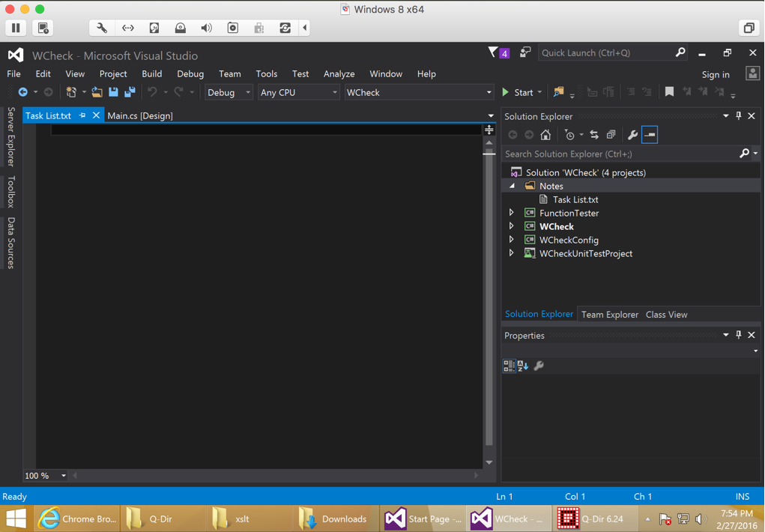Click Sync with Active Document icon
Image resolution: width=765 pixels, height=532 pixels.
tap(594, 135)
